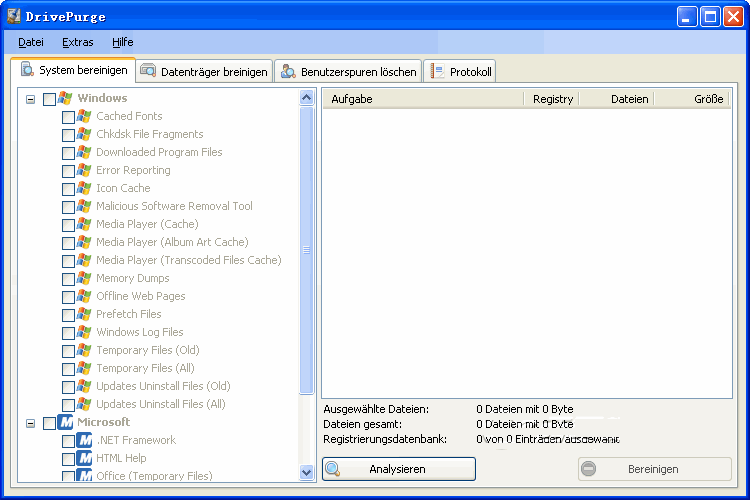Click the Microsoft category M icon

coord(65,422)
